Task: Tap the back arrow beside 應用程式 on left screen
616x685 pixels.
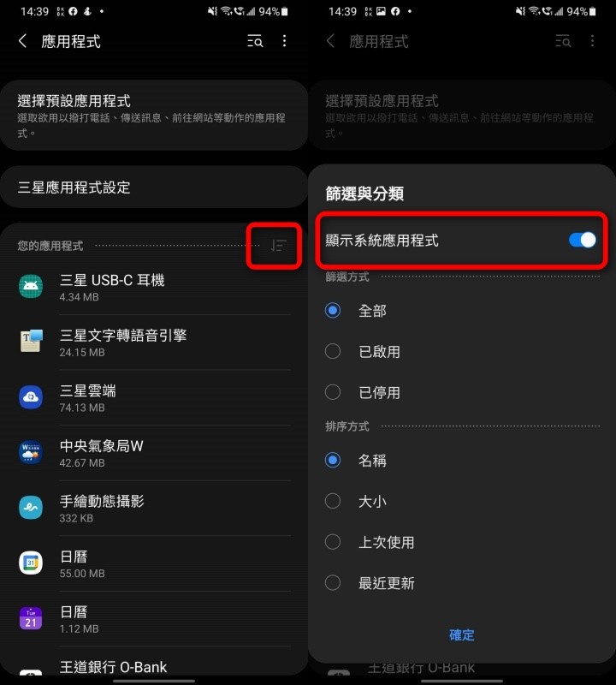Action: 23,41
